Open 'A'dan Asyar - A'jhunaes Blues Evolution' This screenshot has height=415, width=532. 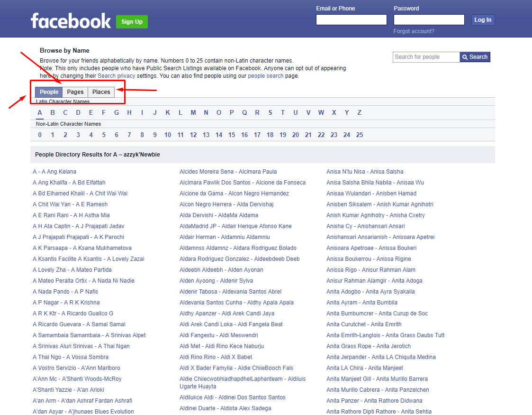coord(83,412)
